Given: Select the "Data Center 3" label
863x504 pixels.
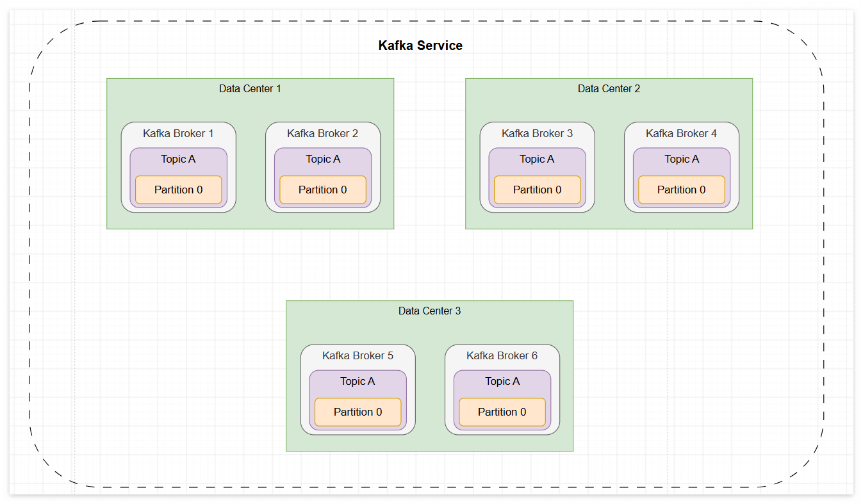Looking at the screenshot, I should click(x=429, y=311).
